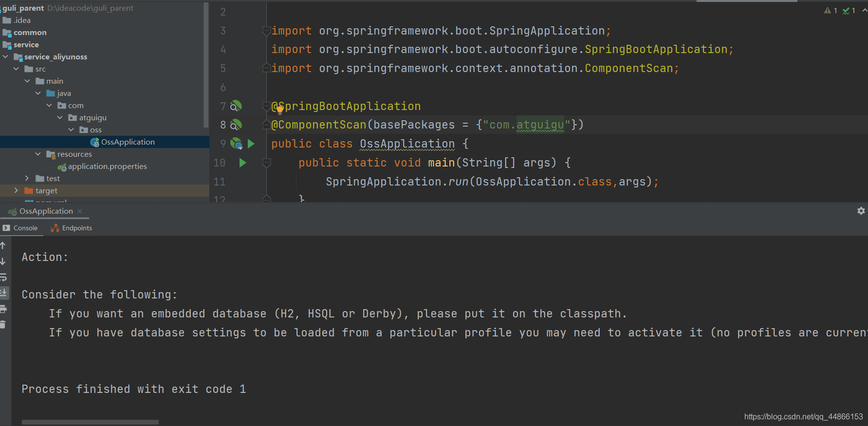Fold the import block at line 3
Viewport: 868px width, 426px height.
coord(266,31)
